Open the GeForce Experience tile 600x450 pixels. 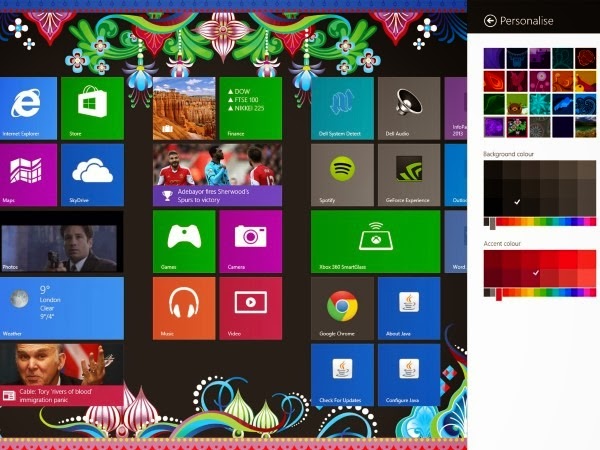click(409, 175)
